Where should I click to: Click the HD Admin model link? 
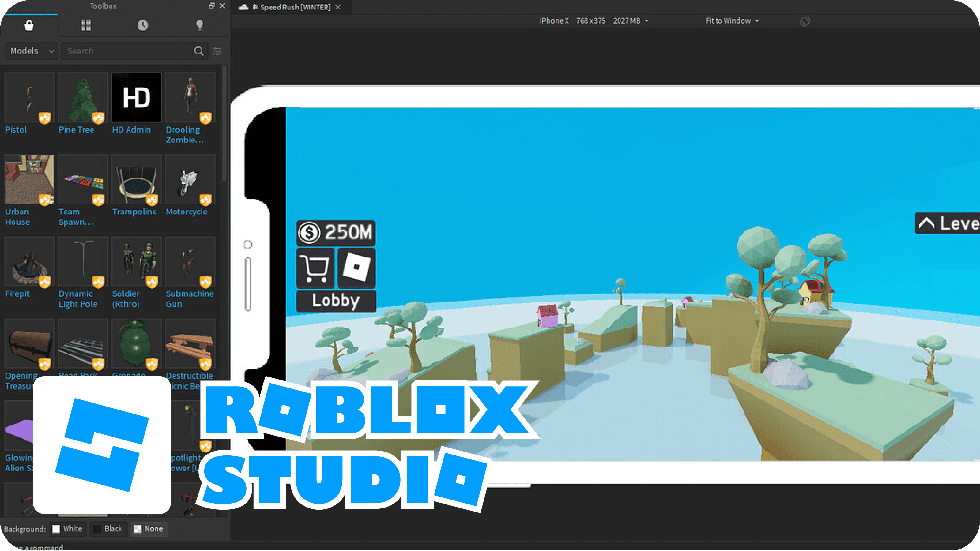tap(132, 130)
